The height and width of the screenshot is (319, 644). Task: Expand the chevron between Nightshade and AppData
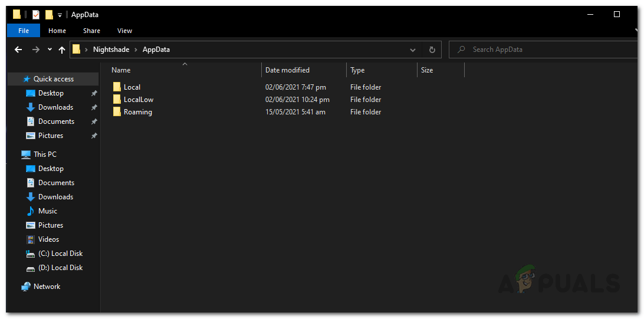pyautogui.click(x=136, y=50)
